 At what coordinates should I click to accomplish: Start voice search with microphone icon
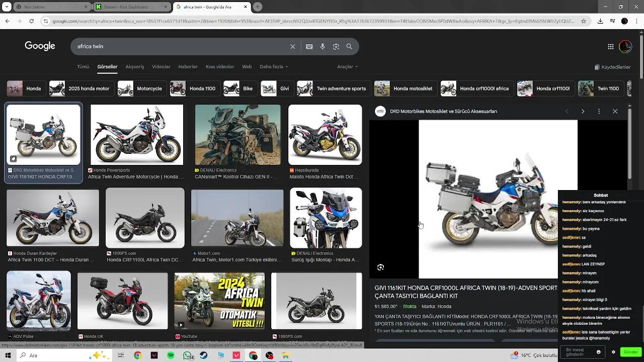[x=323, y=46]
